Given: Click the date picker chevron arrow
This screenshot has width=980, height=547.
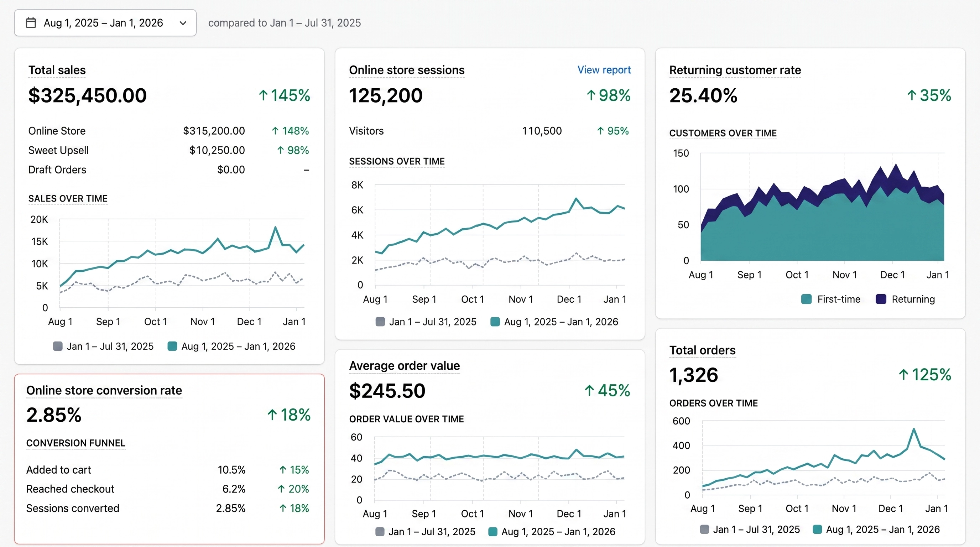Looking at the screenshot, I should [183, 23].
